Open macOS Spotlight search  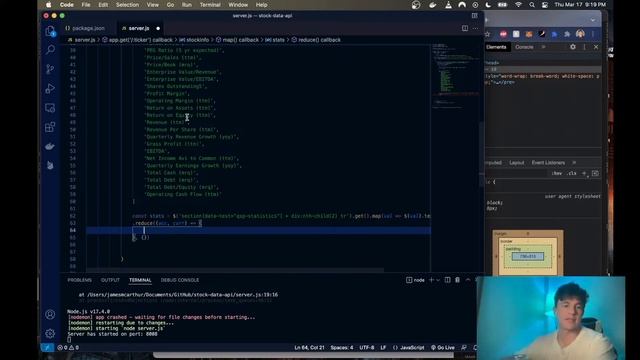(532, 5)
